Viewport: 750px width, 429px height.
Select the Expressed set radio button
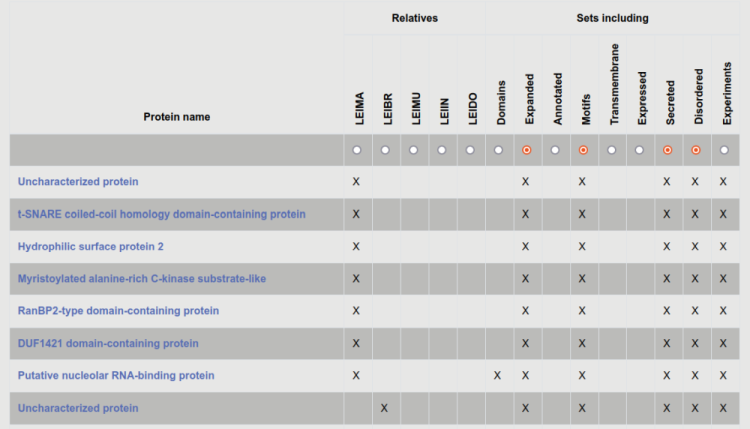639,150
